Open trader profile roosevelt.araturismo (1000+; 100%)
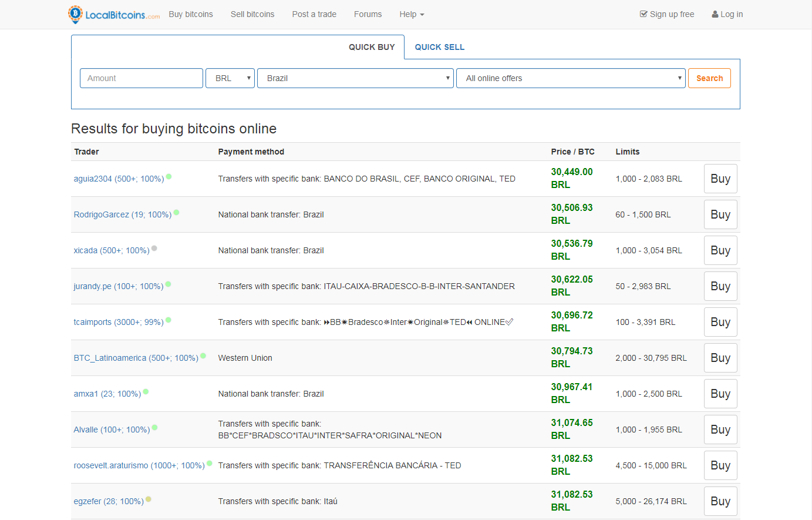 tap(139, 465)
